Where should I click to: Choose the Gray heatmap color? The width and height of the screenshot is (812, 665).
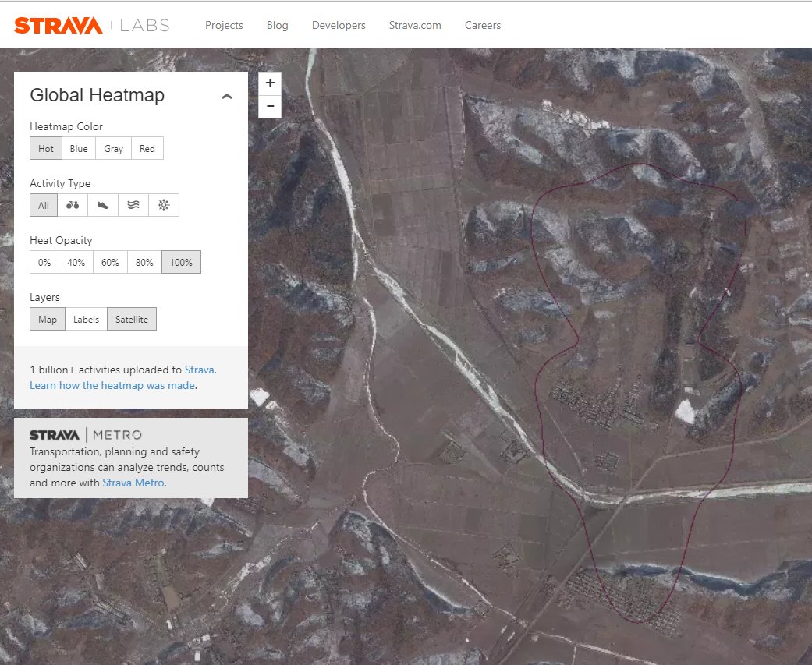tap(113, 149)
